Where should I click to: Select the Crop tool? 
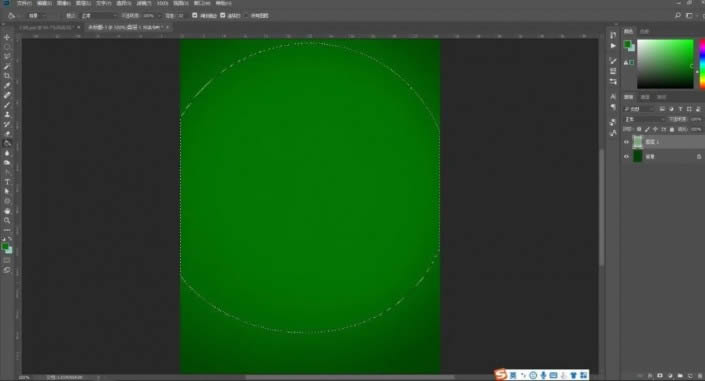point(7,76)
